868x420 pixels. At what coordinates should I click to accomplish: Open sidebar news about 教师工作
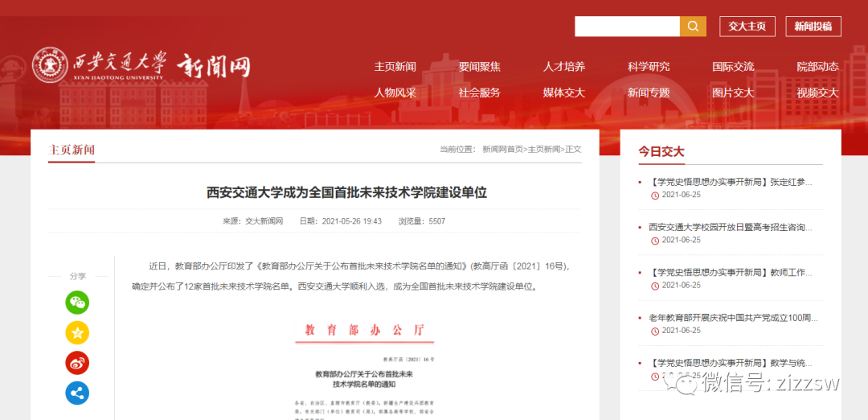pyautogui.click(x=731, y=273)
